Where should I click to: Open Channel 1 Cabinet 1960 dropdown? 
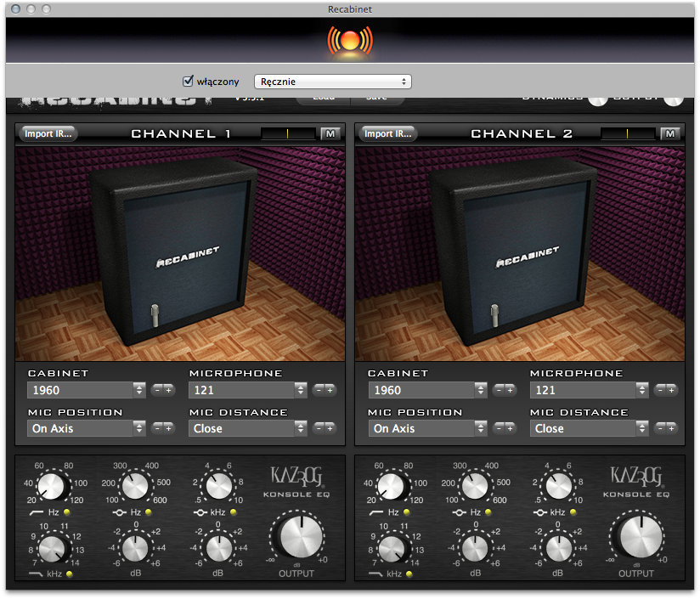pos(87,390)
